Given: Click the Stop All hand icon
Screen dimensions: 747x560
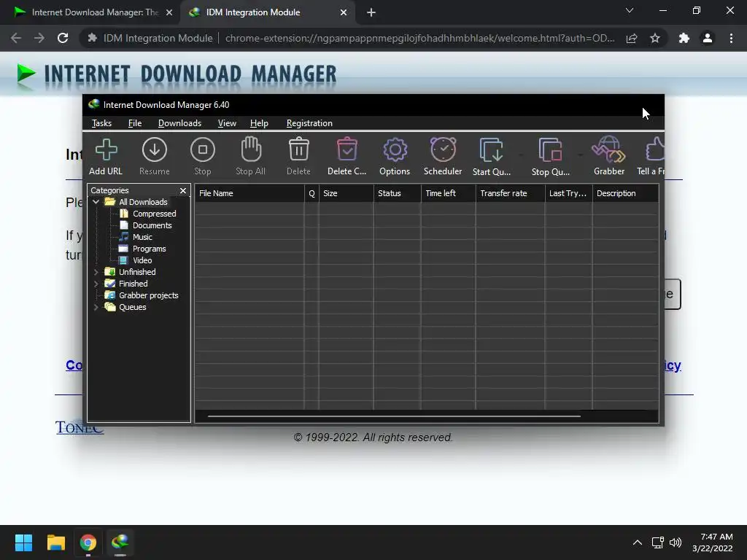Looking at the screenshot, I should click(x=251, y=149).
